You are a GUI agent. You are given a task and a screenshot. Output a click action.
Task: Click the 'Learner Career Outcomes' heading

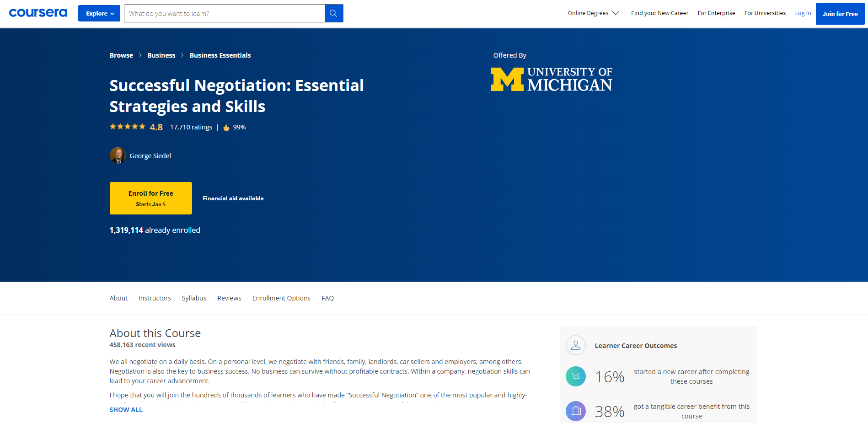tap(636, 346)
